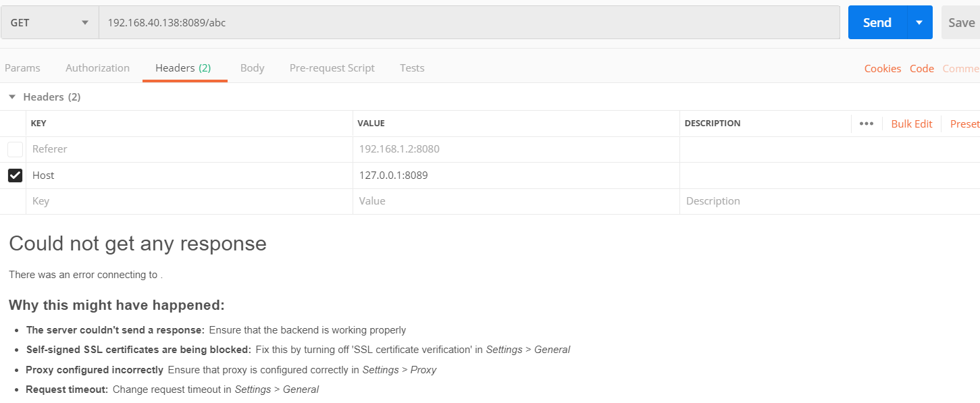Viewport: 980px width, 403px height.
Task: Click the Code link
Action: click(921, 69)
